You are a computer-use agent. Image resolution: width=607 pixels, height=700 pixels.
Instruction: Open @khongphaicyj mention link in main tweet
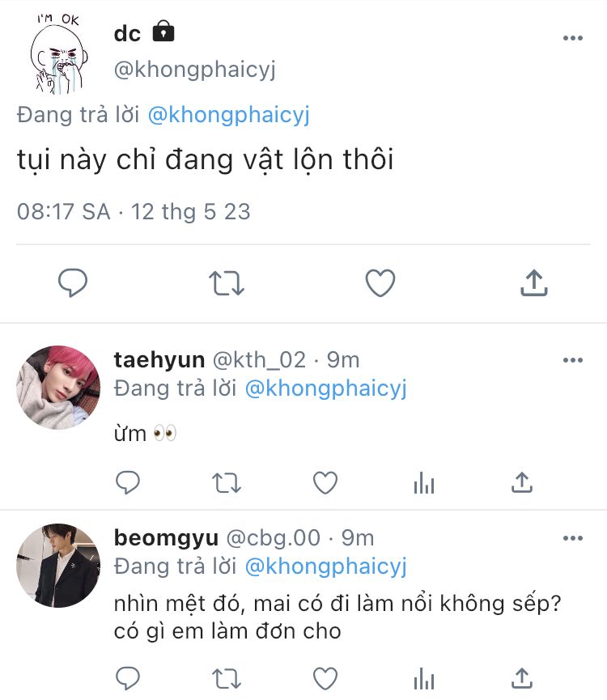point(228,115)
